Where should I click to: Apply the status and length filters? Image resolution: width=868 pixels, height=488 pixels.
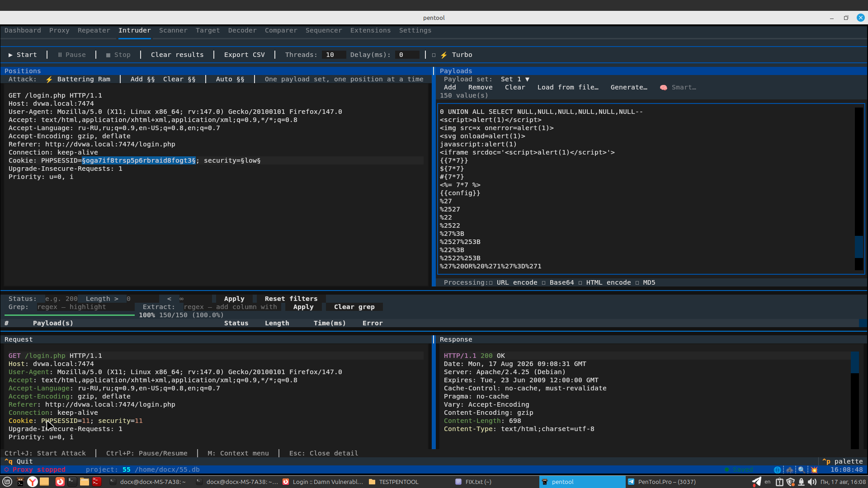(234, 299)
